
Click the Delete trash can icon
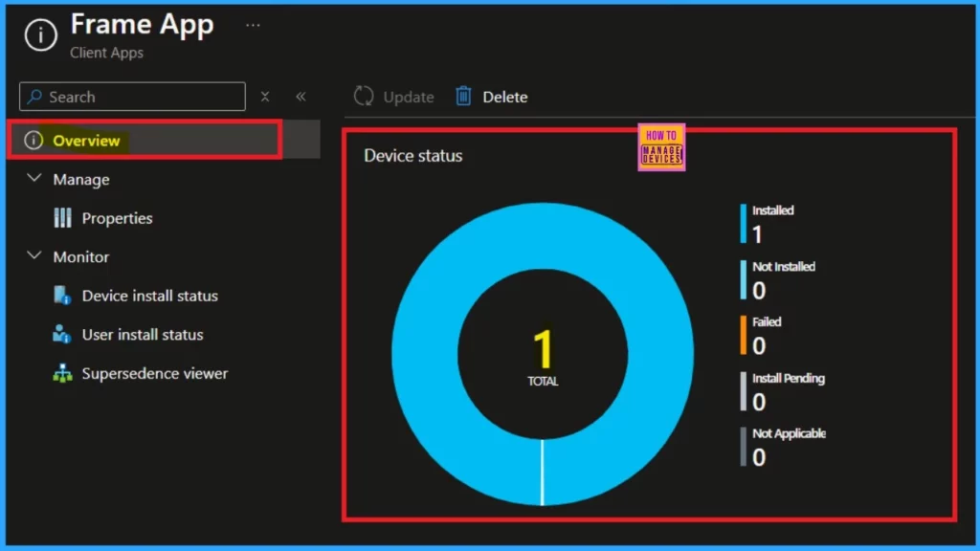tap(463, 97)
